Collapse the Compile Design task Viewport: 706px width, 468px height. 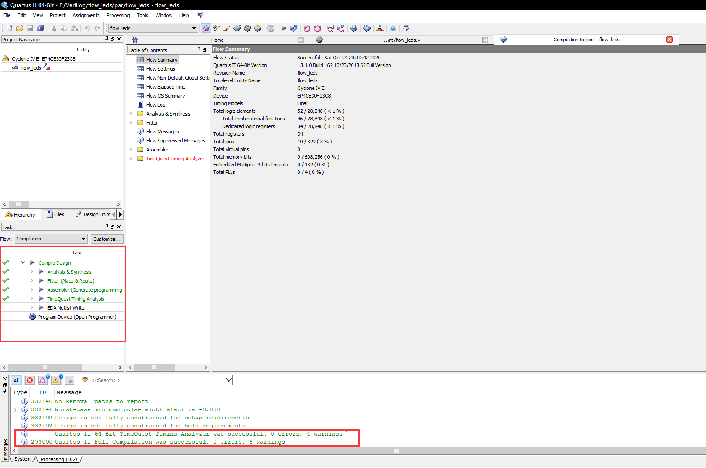(23, 263)
